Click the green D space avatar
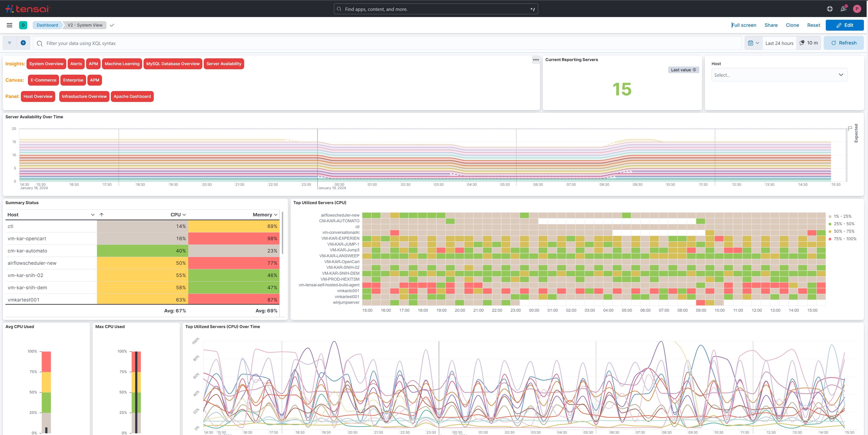Viewport: 868px width, 435px height. (x=23, y=25)
